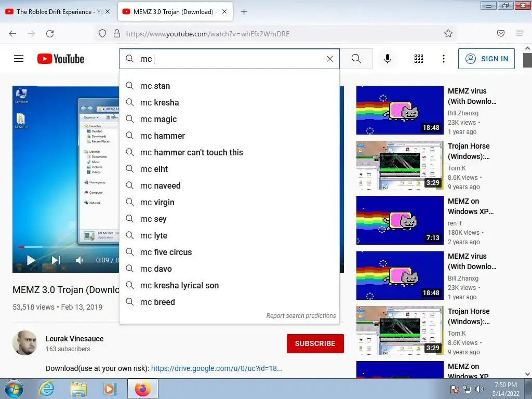Open first Trojan Horse (Windows) 3:29 thumbnail
The width and height of the screenshot is (532, 399).
click(400, 165)
